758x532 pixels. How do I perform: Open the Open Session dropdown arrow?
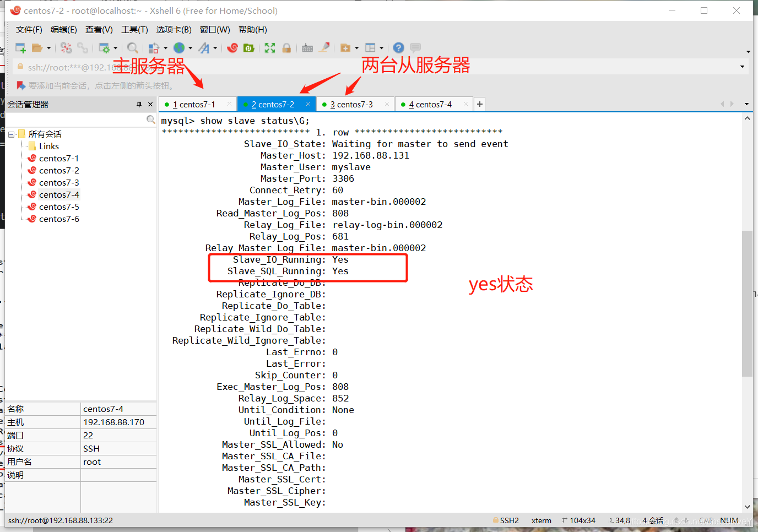click(x=48, y=48)
